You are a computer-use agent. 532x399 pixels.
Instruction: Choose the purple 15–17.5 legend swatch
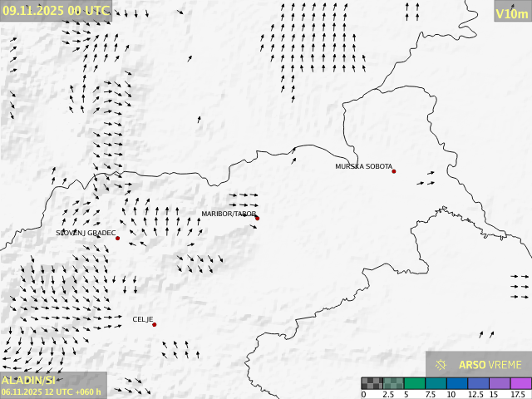click(x=499, y=383)
